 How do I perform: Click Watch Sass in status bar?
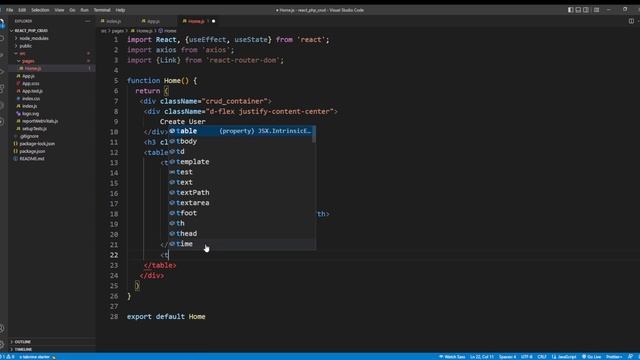(x=452, y=357)
